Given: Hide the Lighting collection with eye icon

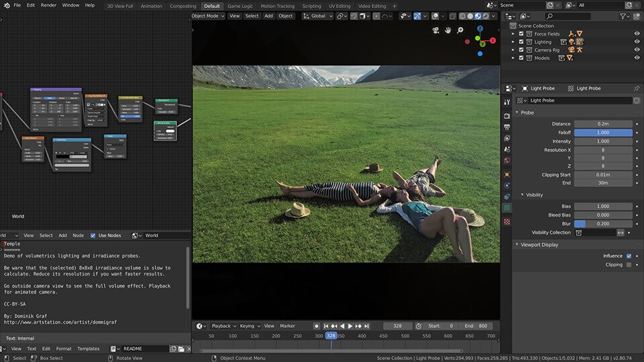Looking at the screenshot, I should coord(637,42).
